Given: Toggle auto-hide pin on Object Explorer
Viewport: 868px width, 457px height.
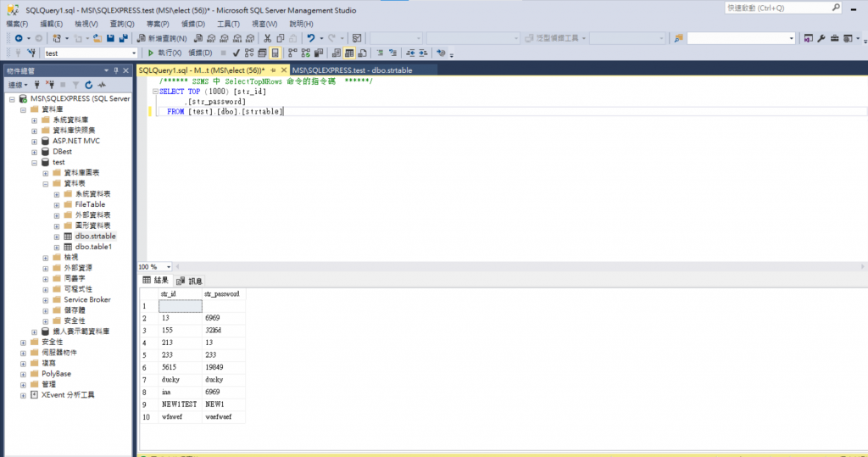Looking at the screenshot, I should pyautogui.click(x=115, y=70).
